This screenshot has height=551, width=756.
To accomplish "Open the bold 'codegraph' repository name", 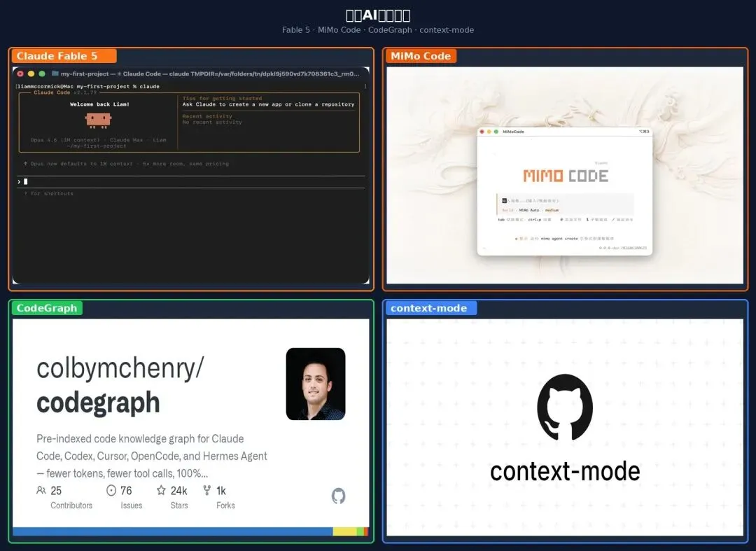I will point(98,403).
